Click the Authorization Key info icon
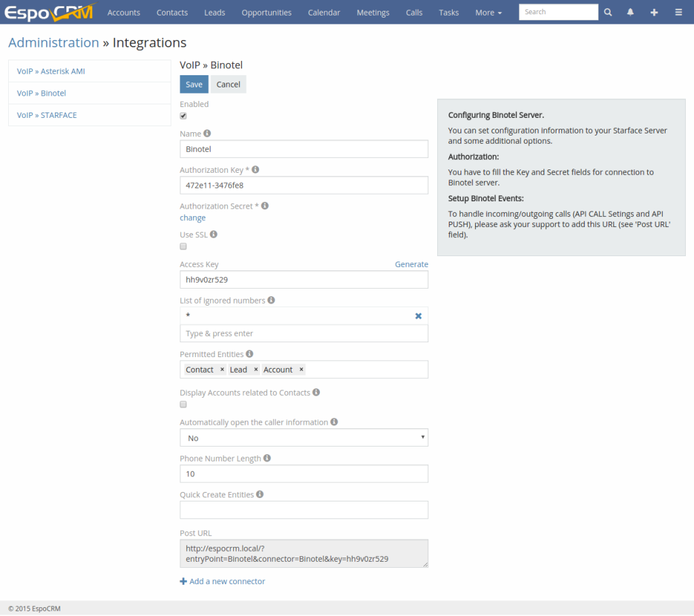This screenshot has height=616, width=694. tap(256, 169)
